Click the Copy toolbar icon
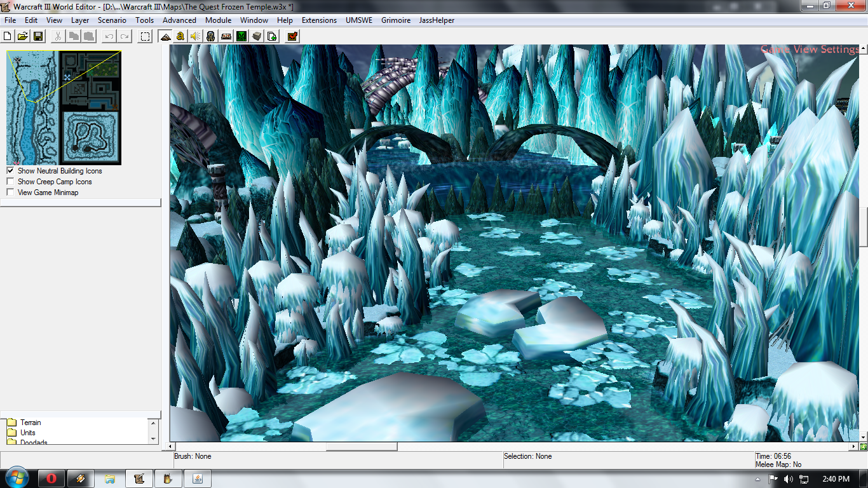The width and height of the screenshot is (868, 488). (74, 36)
